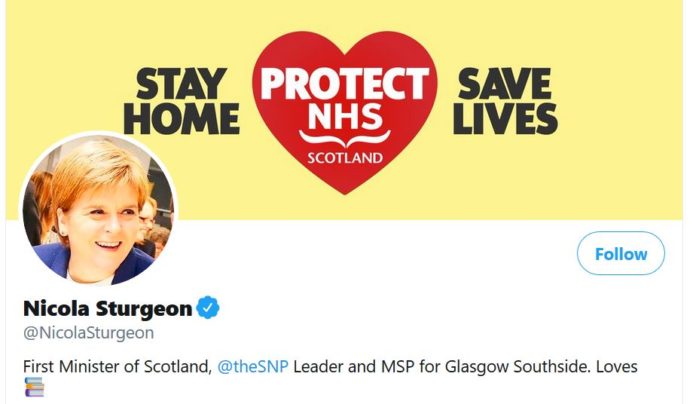696x404 pixels.
Task: Select the @NicolaSturgeon handle text
Action: (x=88, y=333)
